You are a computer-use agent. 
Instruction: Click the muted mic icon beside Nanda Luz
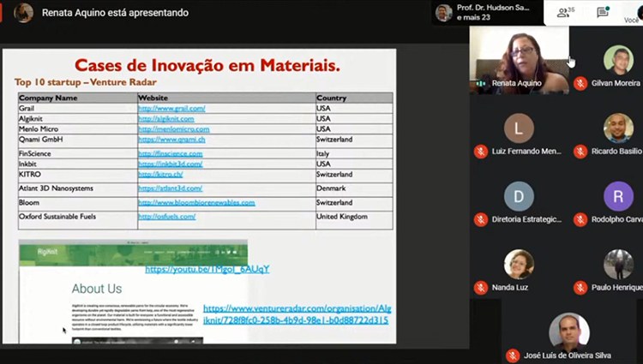click(481, 288)
